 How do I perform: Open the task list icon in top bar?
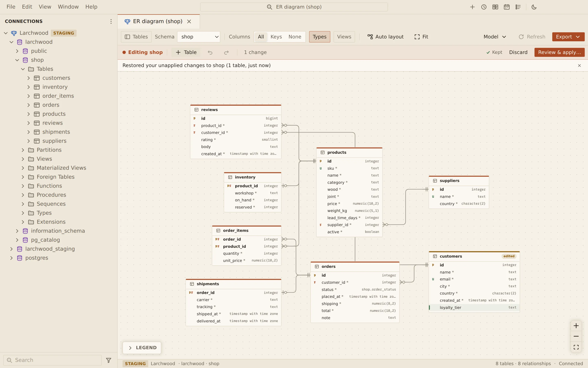(x=518, y=7)
